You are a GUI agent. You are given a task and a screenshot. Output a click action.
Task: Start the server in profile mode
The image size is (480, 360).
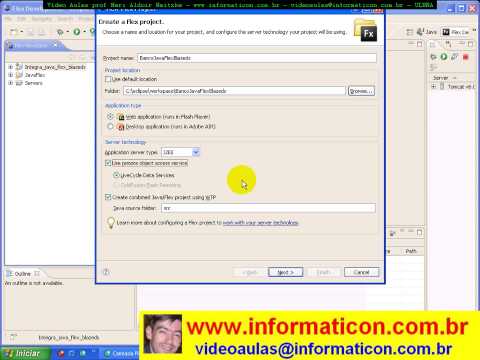coord(455,57)
